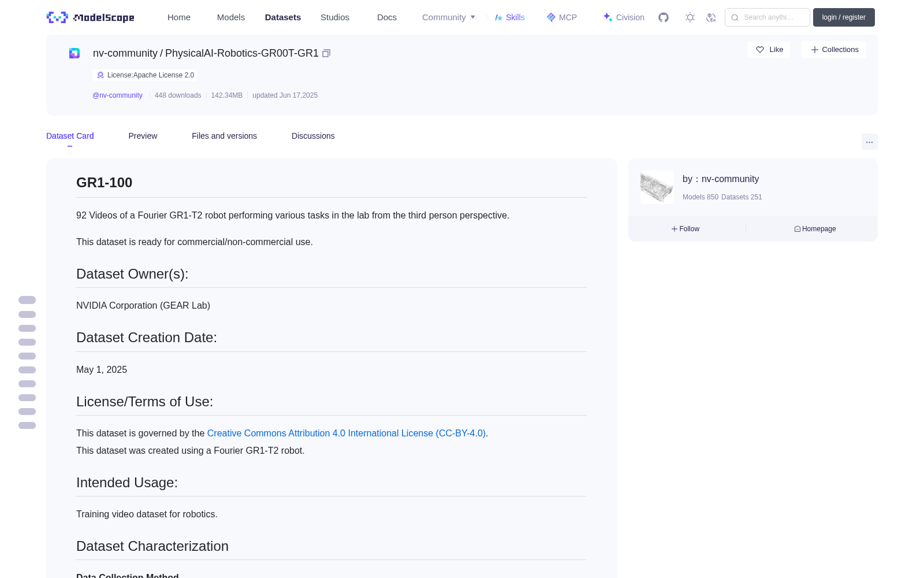The image size is (924, 578).
Task: Click the License badge icon
Action: pyautogui.click(x=100, y=75)
